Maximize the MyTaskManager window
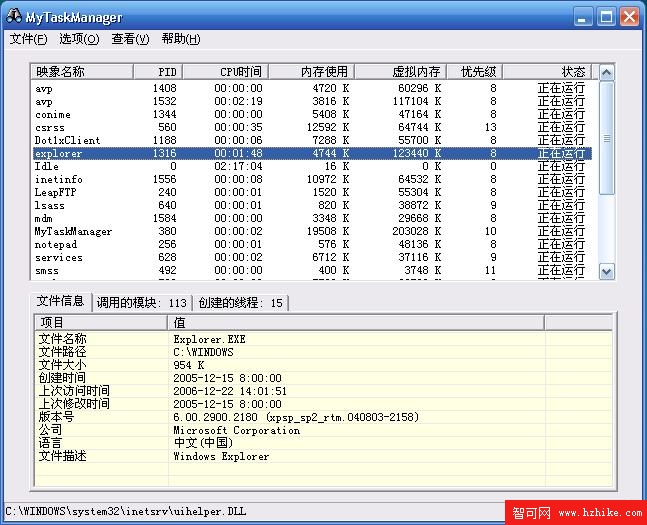The image size is (647, 525). [x=606, y=17]
